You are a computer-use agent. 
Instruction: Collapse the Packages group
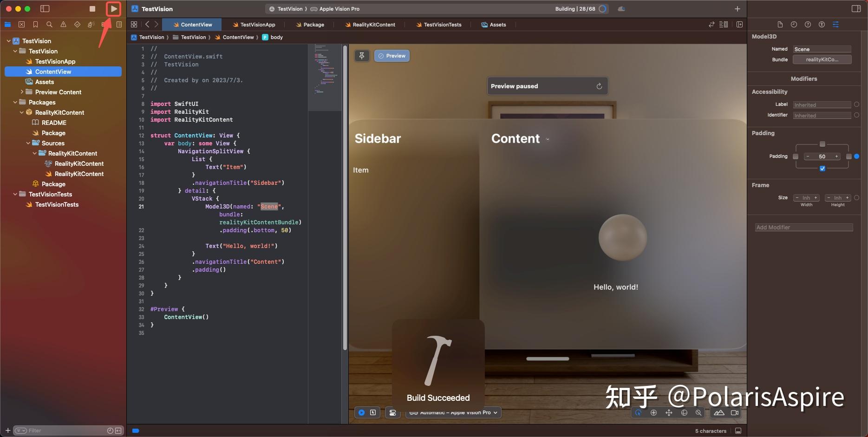15,102
